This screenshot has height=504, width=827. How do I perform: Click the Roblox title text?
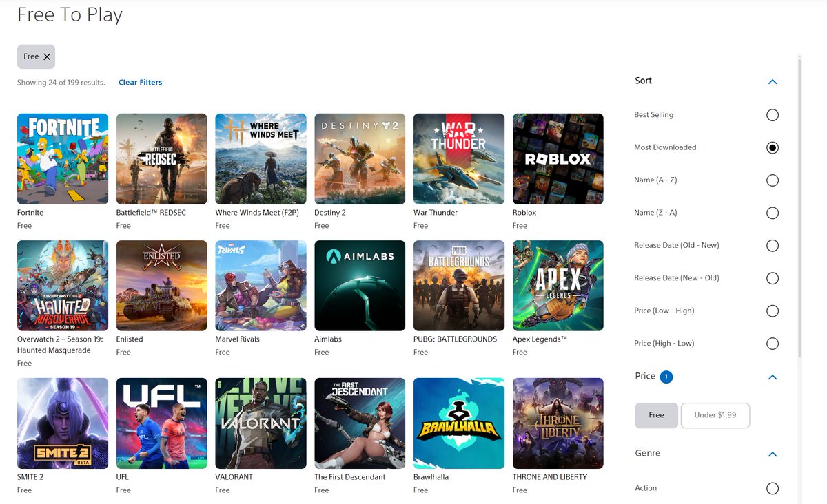click(524, 213)
